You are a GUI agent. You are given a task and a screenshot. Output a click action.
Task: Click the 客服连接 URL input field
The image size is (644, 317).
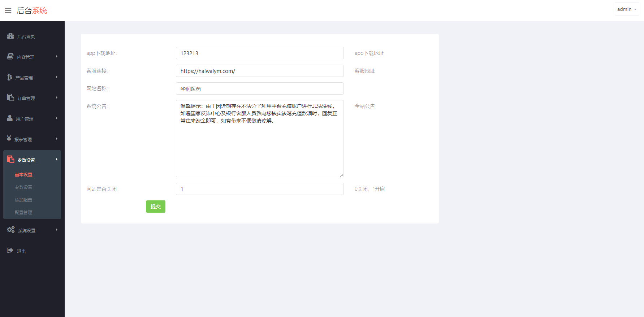[x=259, y=71]
